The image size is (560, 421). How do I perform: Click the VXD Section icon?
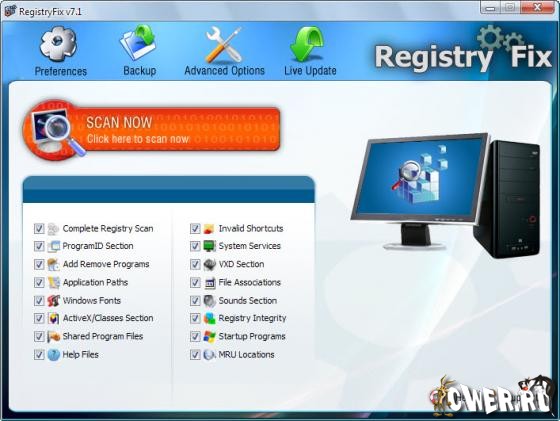click(209, 265)
